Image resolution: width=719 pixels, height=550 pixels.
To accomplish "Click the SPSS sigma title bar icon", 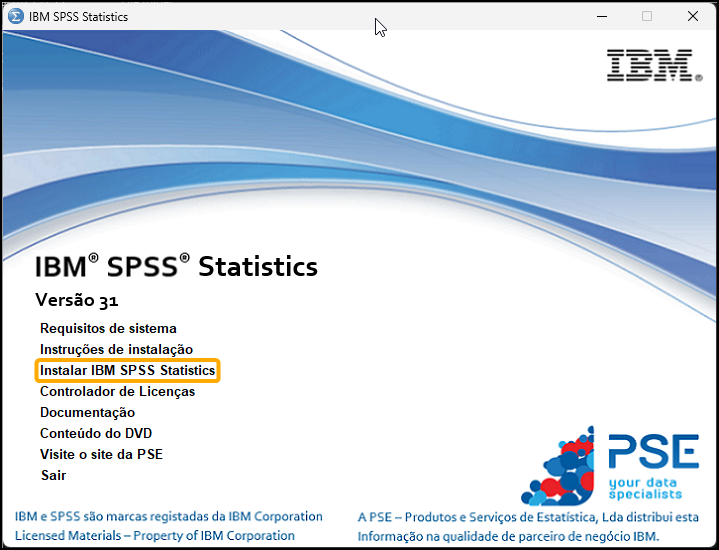I will [x=16, y=17].
